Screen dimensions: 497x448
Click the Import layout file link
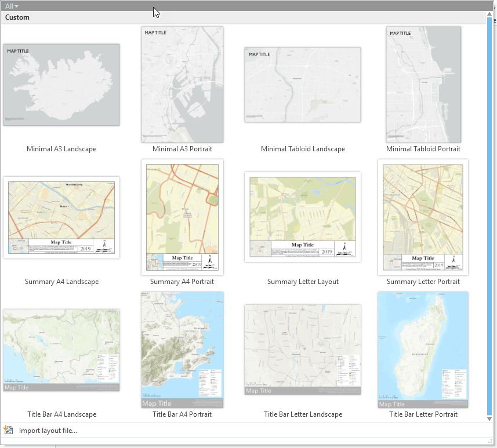pyautogui.click(x=48, y=430)
